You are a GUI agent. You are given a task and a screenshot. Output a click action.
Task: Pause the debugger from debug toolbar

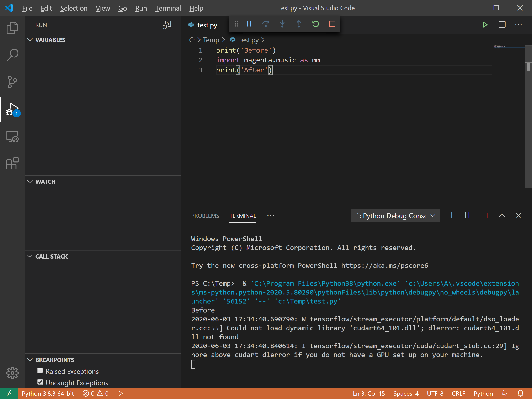pyautogui.click(x=249, y=24)
